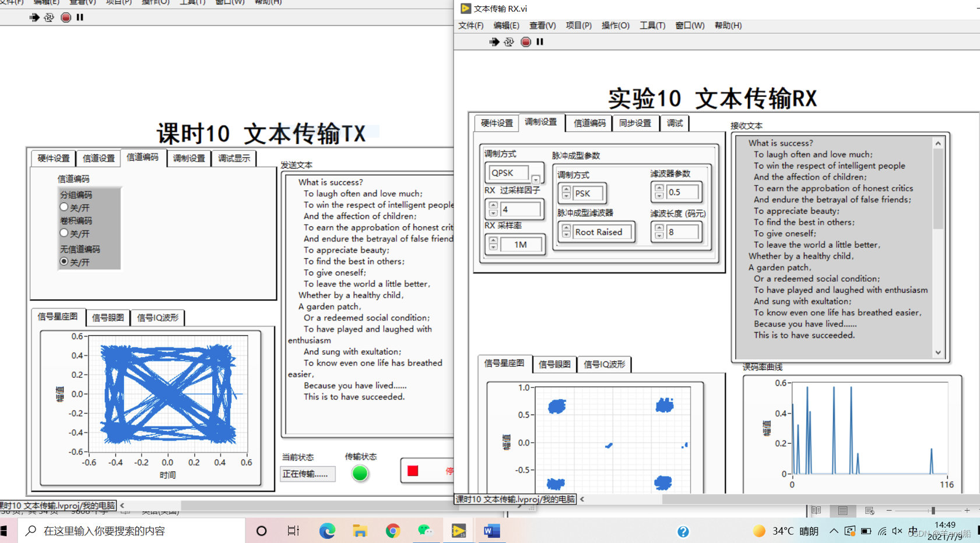Select Word print layout view icon

click(843, 510)
